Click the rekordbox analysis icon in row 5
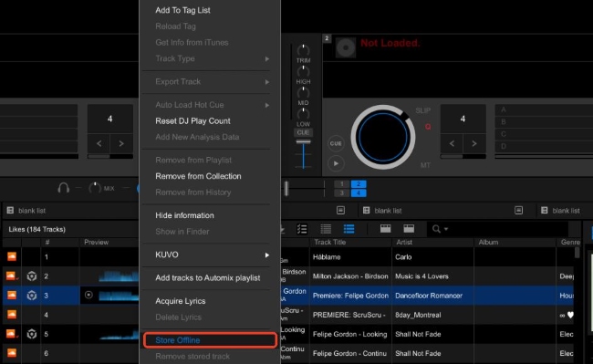This screenshot has width=593, height=364. pyautogui.click(x=32, y=334)
